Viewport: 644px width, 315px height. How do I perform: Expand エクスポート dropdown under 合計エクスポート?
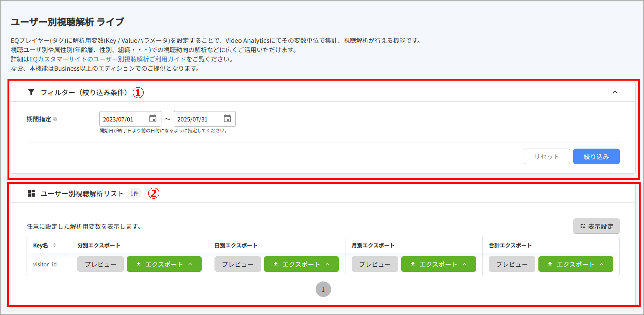pos(576,264)
